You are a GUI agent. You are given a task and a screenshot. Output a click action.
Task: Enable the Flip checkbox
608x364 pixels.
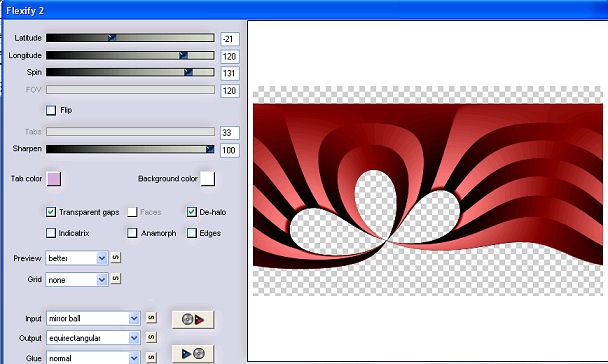(51, 110)
